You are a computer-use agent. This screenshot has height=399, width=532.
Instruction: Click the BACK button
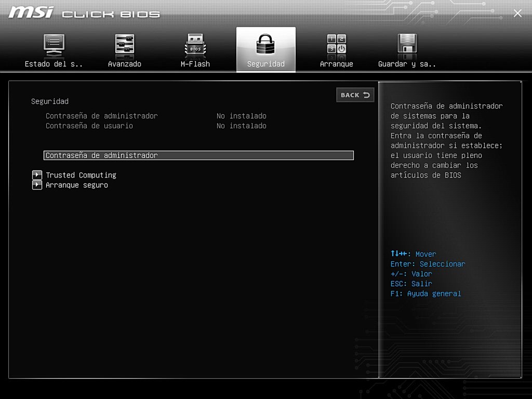click(355, 95)
